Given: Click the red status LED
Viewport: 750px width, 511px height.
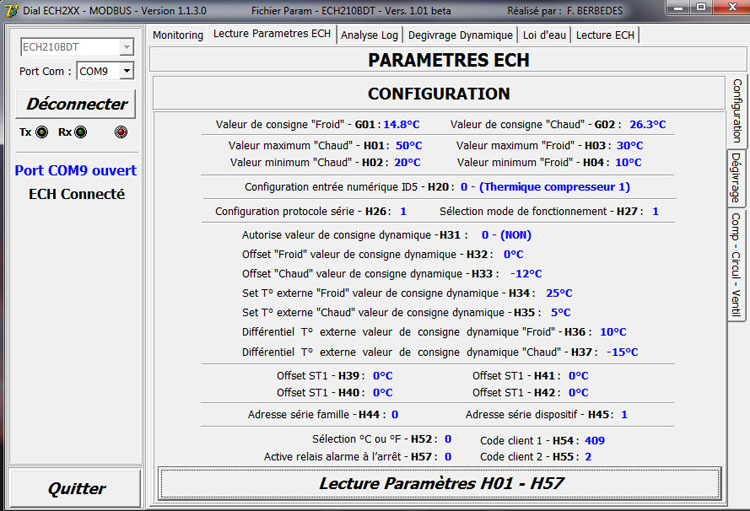Looking at the screenshot, I should pyautogui.click(x=121, y=132).
